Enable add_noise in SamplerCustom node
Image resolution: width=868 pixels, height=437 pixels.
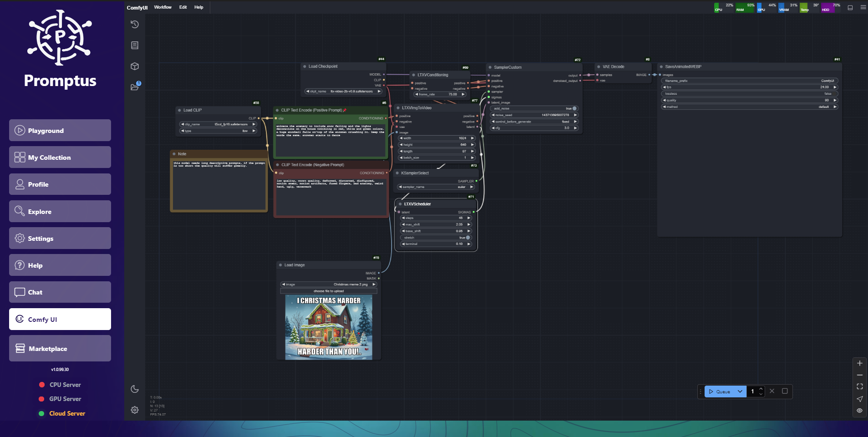coord(574,108)
